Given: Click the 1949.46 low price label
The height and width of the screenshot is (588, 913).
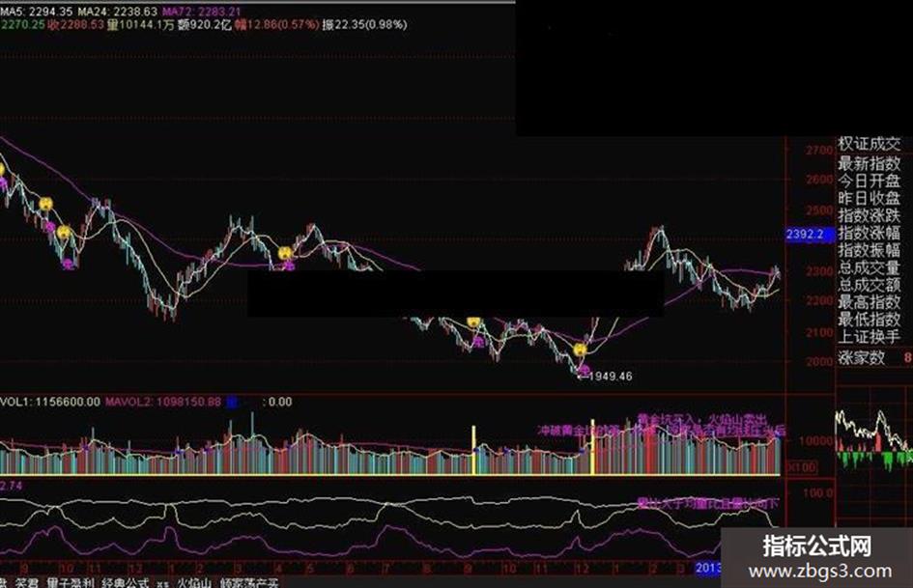Looking at the screenshot, I should coord(610,377).
